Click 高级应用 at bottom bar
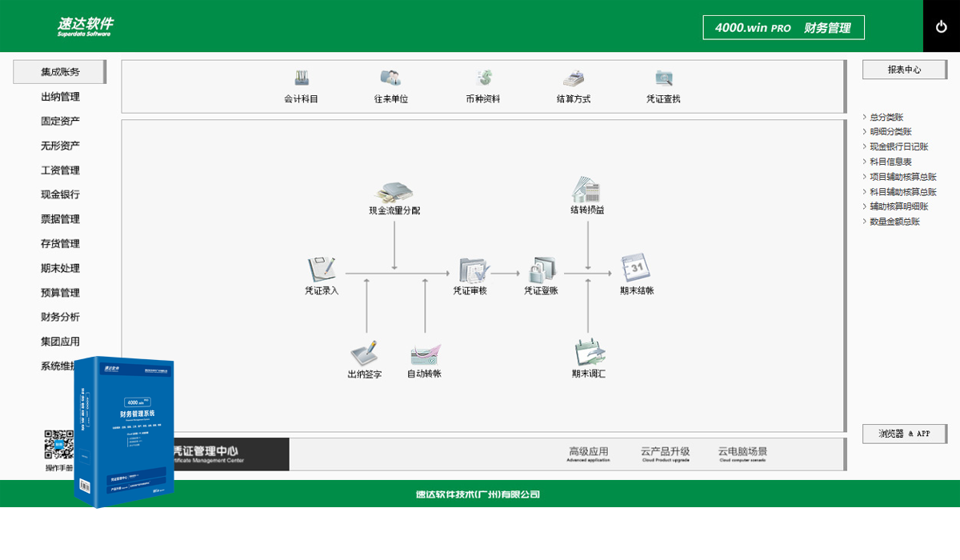This screenshot has height=560, width=960. coord(588,454)
